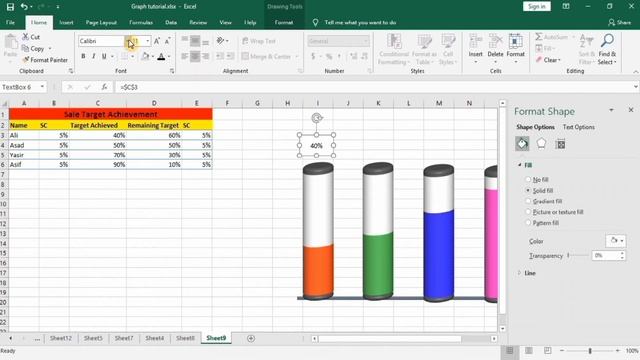640x360 pixels.
Task: Open the Size & Properties tab
Action: pyautogui.click(x=560, y=144)
